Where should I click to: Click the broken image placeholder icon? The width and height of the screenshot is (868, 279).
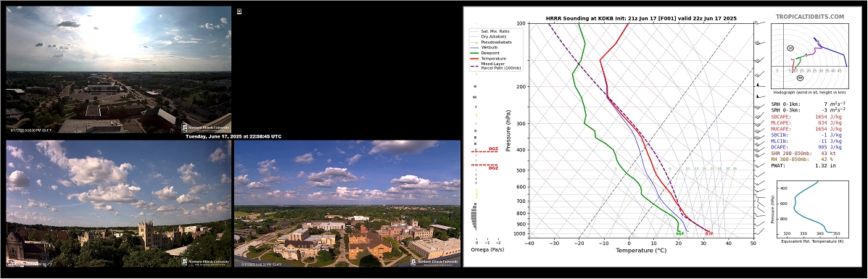tap(239, 11)
